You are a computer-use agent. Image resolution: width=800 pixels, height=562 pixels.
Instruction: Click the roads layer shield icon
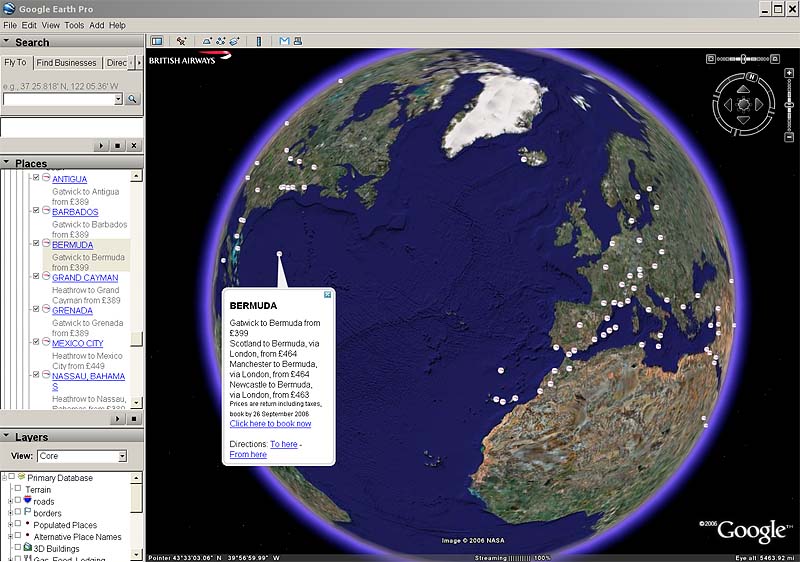pyautogui.click(x=28, y=500)
